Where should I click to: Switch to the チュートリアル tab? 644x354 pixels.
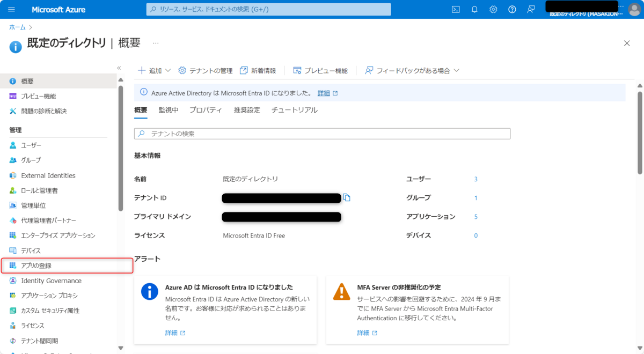pos(295,110)
